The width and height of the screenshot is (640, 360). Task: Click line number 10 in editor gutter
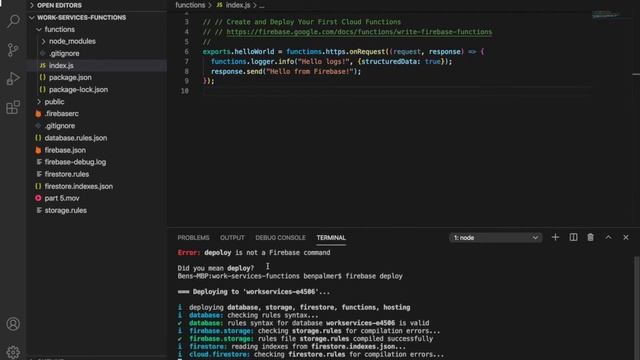(184, 91)
